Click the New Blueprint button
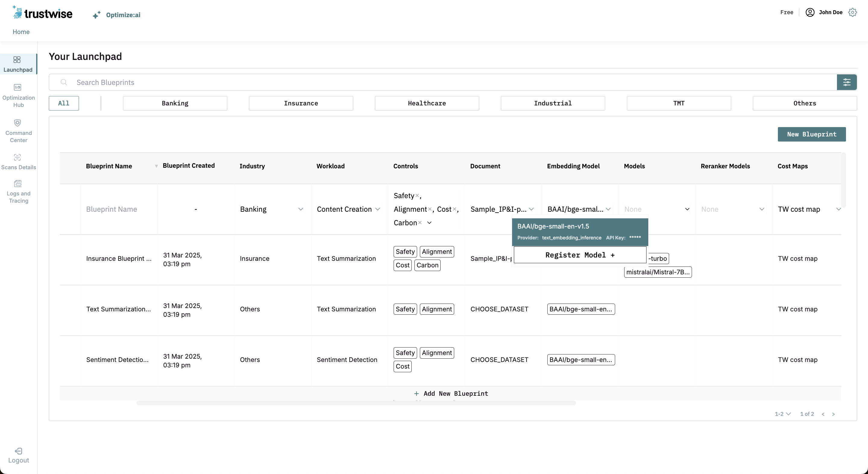868x474 pixels. [x=811, y=134]
